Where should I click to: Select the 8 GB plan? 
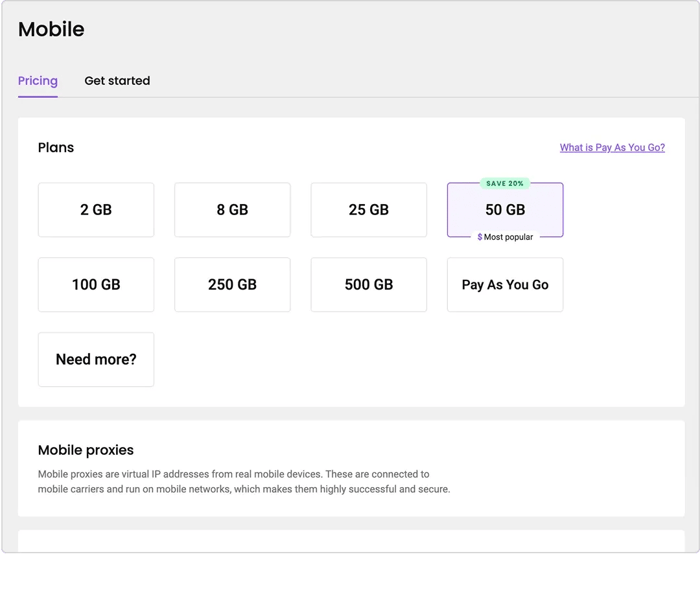(232, 210)
